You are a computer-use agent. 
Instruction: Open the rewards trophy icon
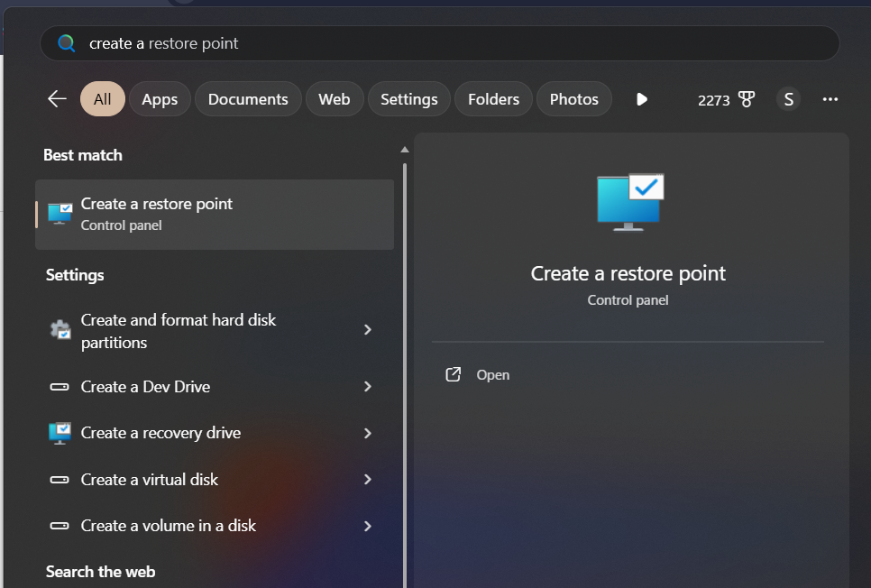[x=746, y=99]
